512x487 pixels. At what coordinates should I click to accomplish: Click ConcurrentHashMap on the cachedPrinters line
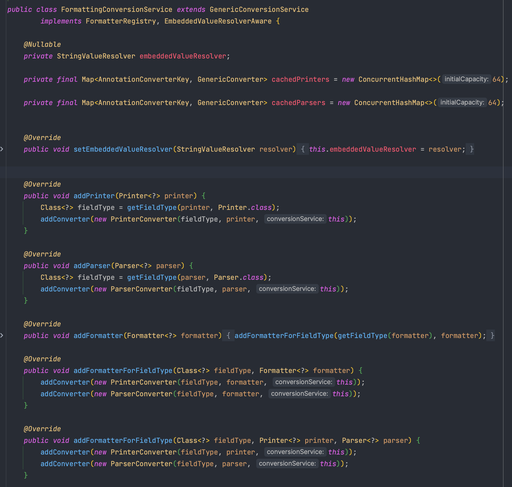click(x=393, y=79)
